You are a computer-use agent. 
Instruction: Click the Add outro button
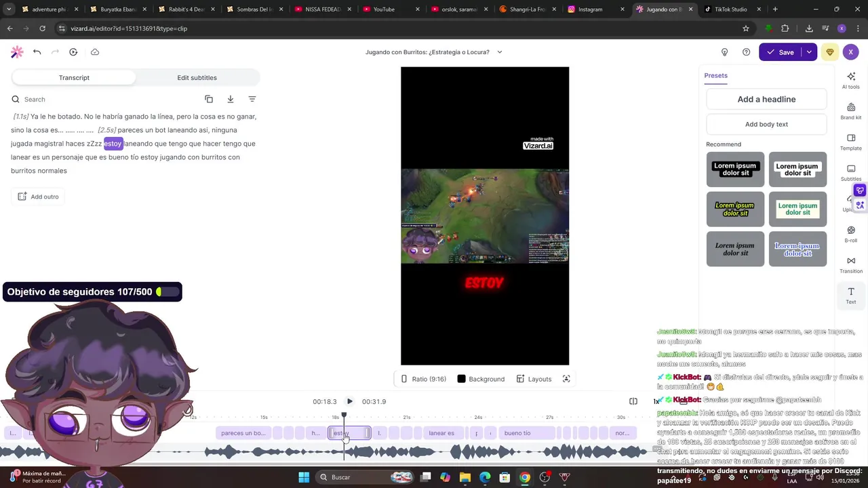tap(38, 197)
